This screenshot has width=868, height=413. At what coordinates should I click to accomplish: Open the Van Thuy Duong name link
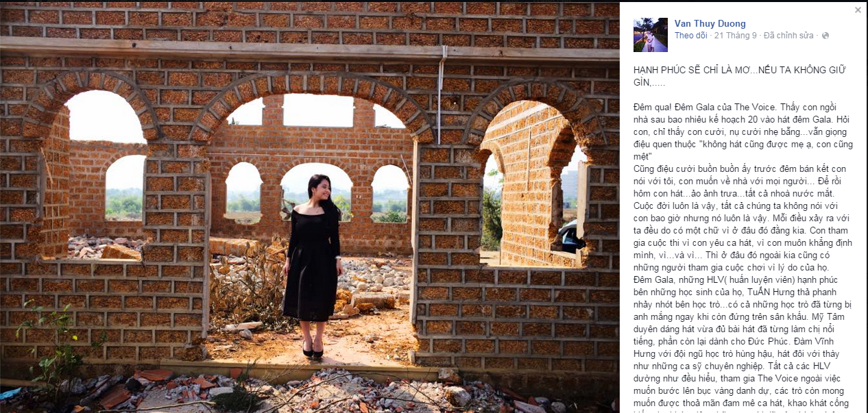(x=710, y=23)
